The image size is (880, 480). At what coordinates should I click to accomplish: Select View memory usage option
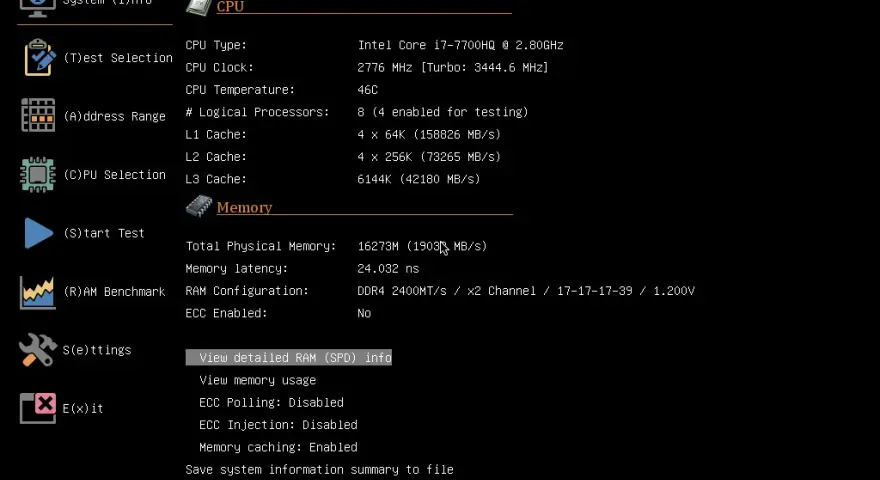click(x=258, y=380)
